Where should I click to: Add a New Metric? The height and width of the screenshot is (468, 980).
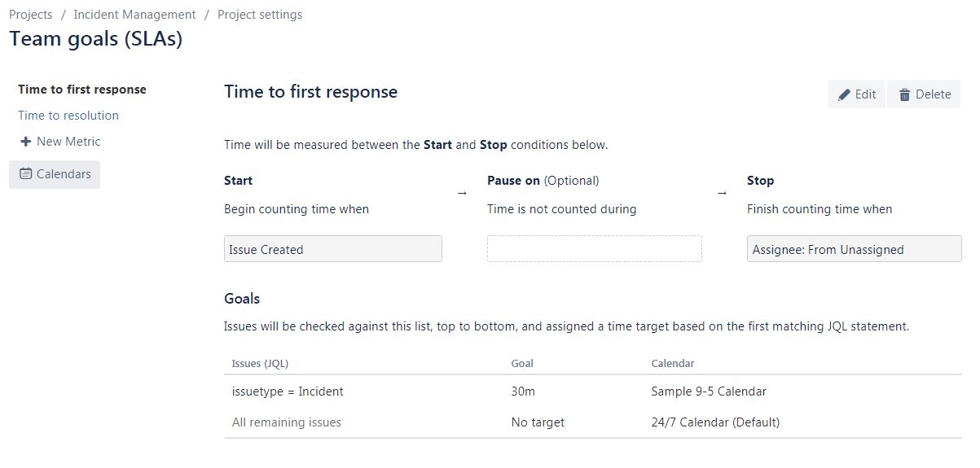click(68, 142)
